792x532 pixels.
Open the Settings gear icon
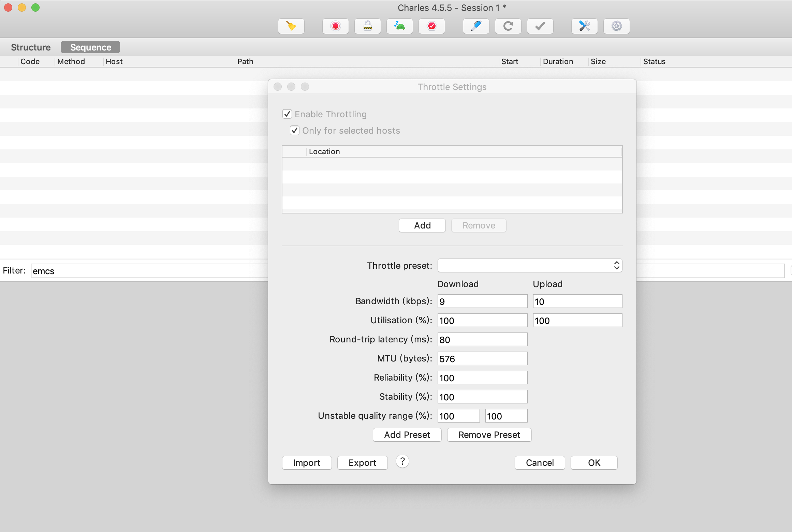616,26
